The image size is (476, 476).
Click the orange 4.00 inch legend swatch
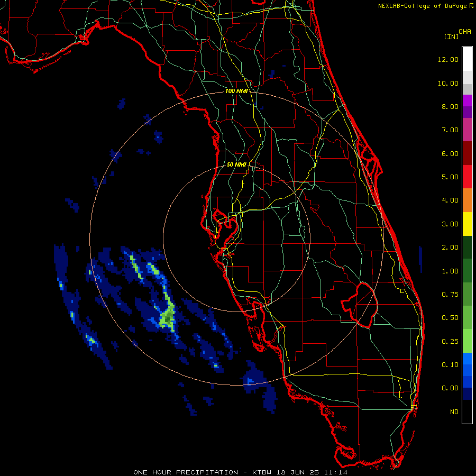click(x=467, y=200)
